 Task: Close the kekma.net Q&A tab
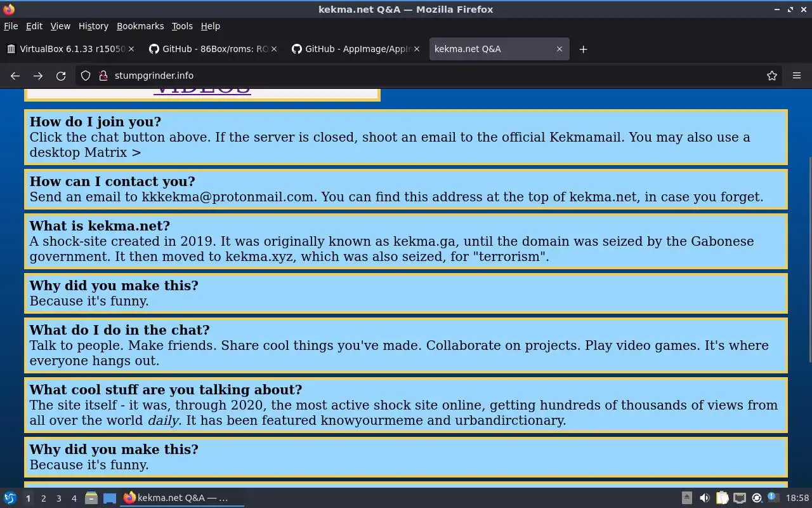[560, 49]
